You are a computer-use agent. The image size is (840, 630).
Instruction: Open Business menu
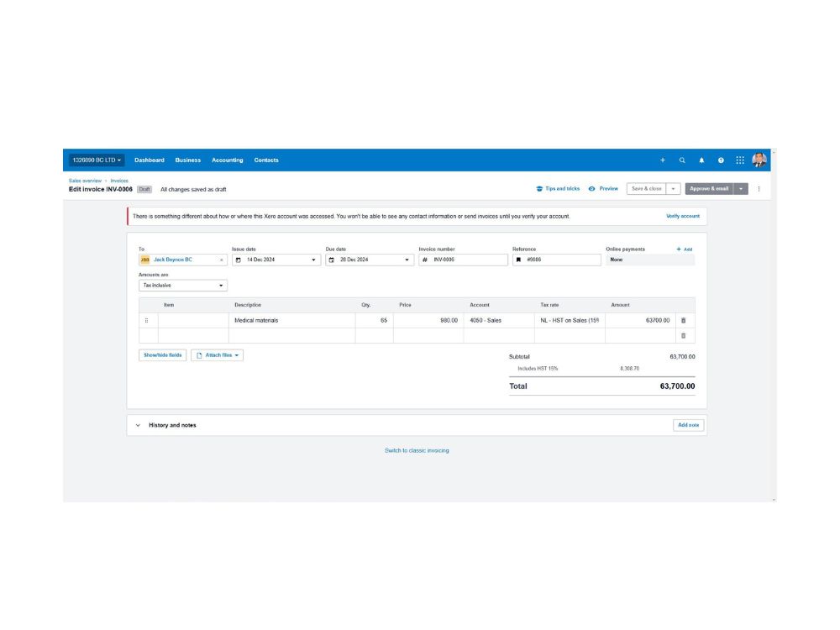[188, 160]
